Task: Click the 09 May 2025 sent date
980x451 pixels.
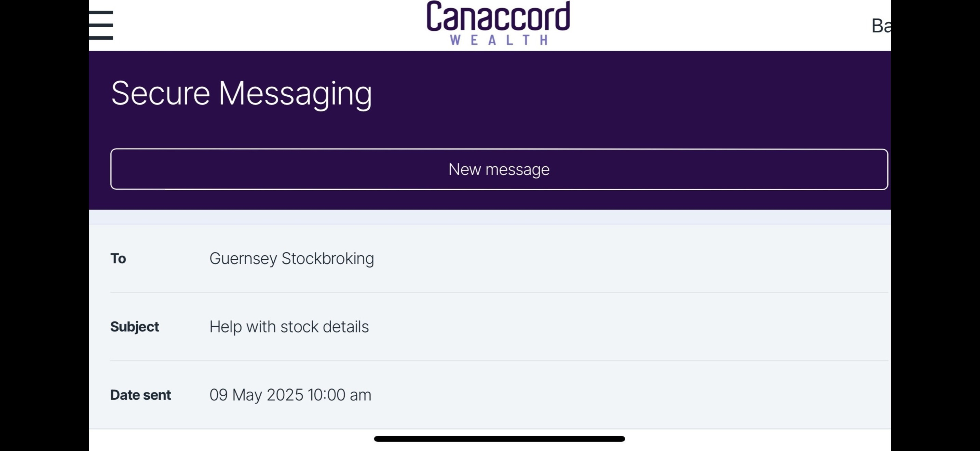Action: coord(290,395)
